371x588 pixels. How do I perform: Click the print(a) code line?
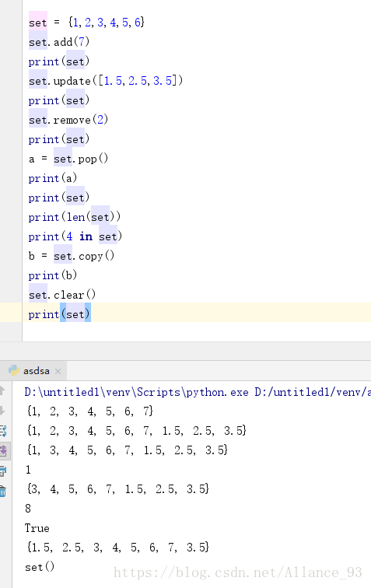coord(53,178)
